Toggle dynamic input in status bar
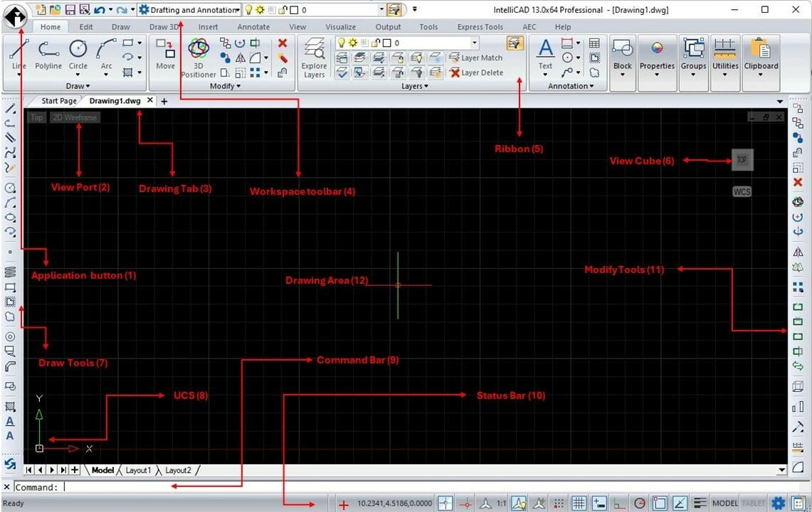Screen dimensions: 812x512 599,503
